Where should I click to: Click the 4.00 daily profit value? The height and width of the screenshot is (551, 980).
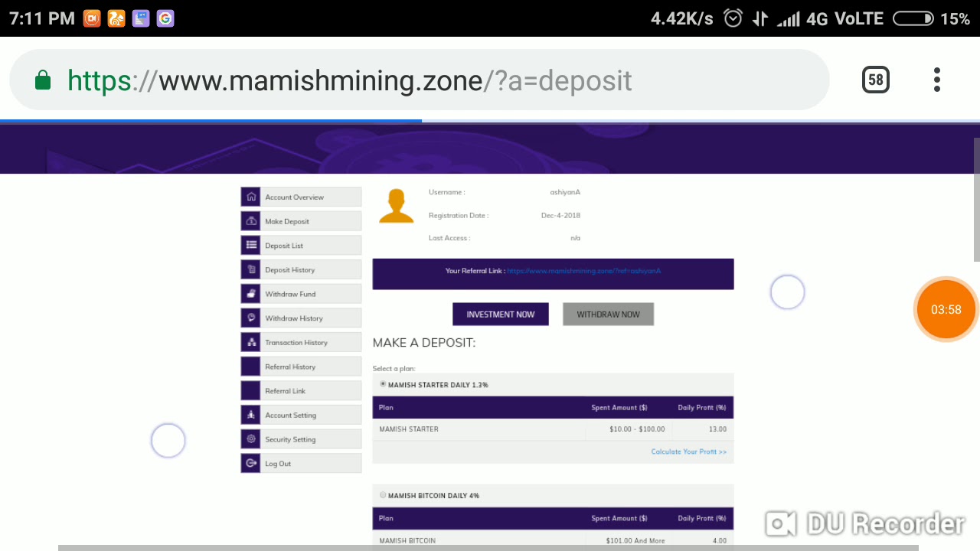click(x=720, y=540)
